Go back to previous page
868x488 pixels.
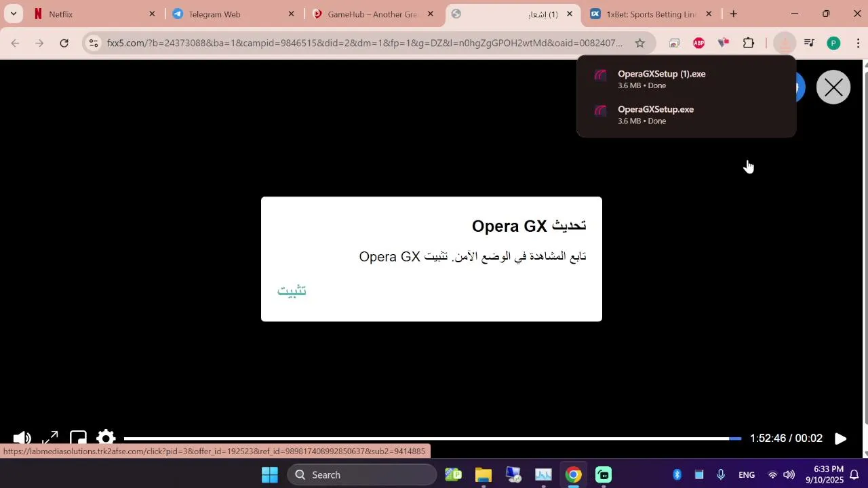coord(15,43)
